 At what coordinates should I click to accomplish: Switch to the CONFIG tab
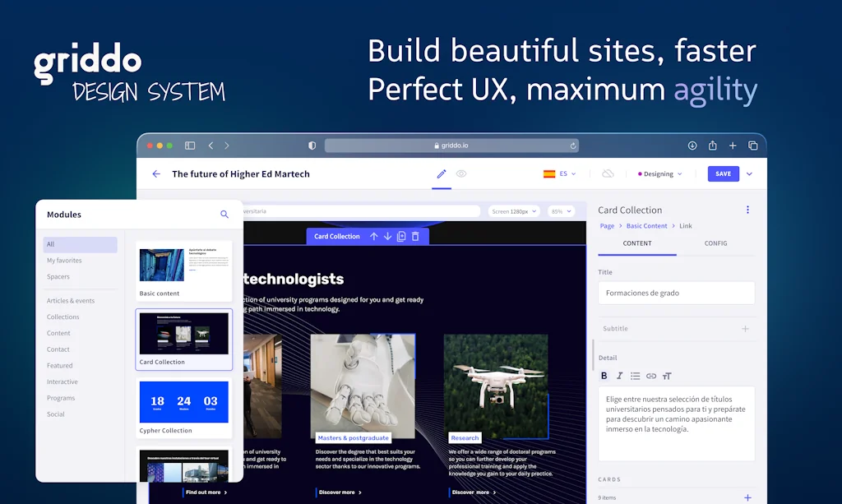click(x=715, y=243)
